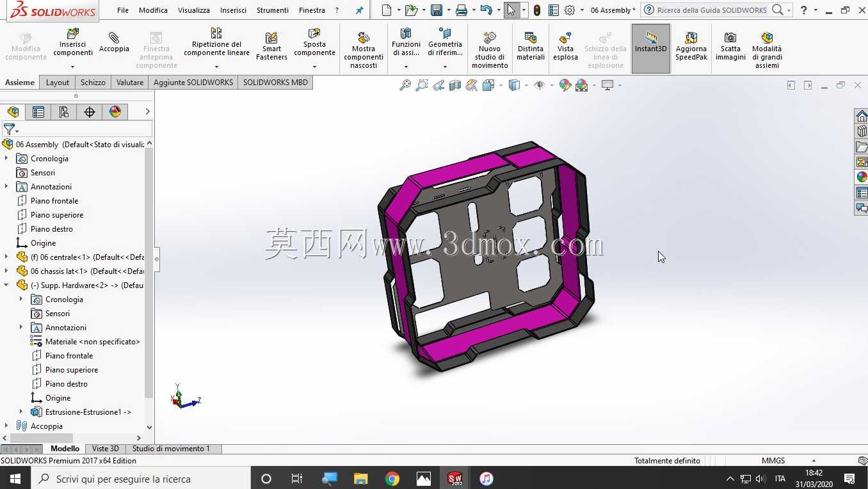Open ConfigurationManager tab icon

pos(64,112)
